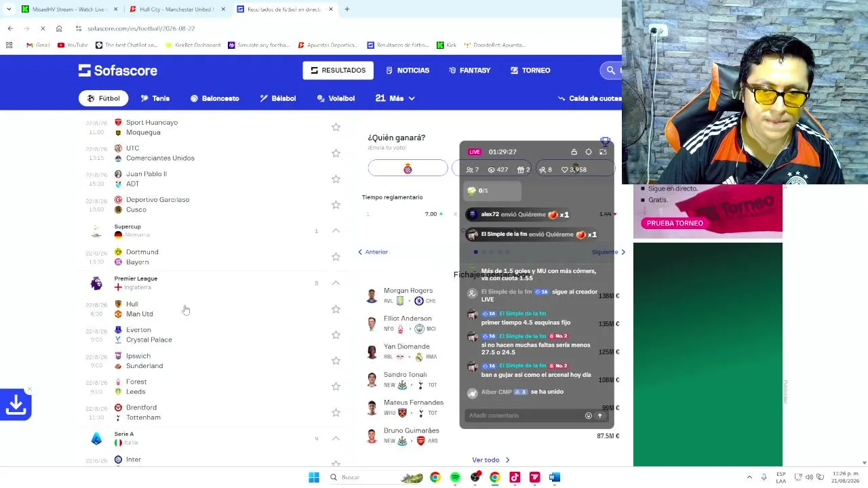Favorite the Dortmund vs Bayern match
Image resolution: width=868 pixels, height=488 pixels.
336,257
